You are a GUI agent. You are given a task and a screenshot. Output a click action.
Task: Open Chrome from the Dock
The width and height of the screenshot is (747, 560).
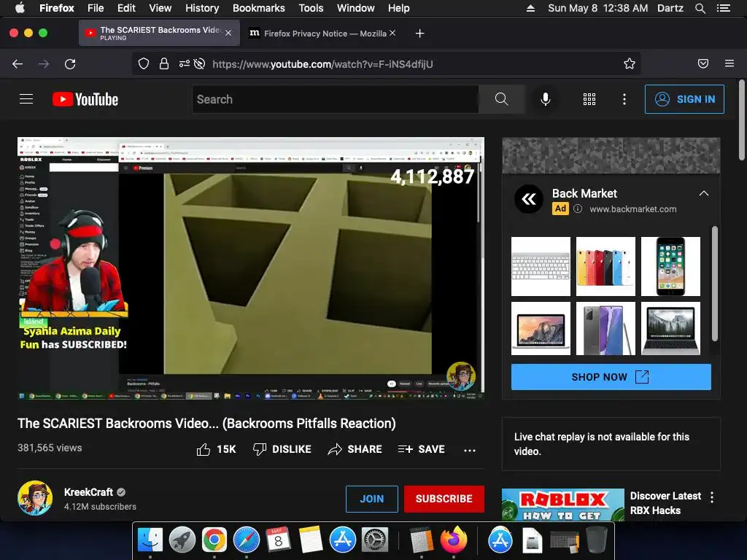214,540
